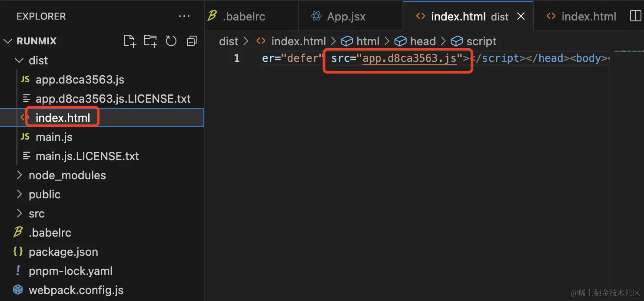Click the text file icon beside main.js.LICENSE.txt
The height and width of the screenshot is (301, 644).
coord(27,156)
